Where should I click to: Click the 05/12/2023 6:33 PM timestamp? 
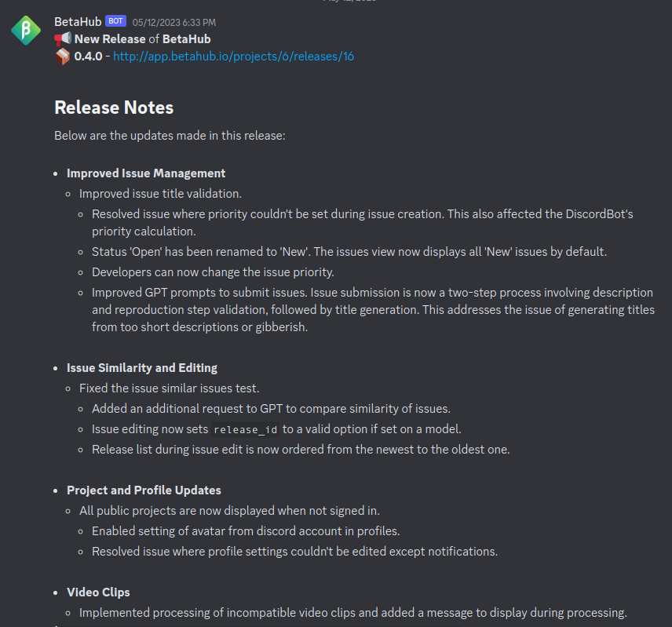pos(173,22)
